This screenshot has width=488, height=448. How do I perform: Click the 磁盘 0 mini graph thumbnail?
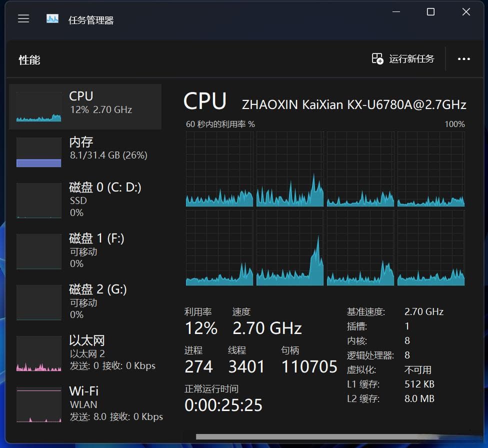tap(39, 200)
